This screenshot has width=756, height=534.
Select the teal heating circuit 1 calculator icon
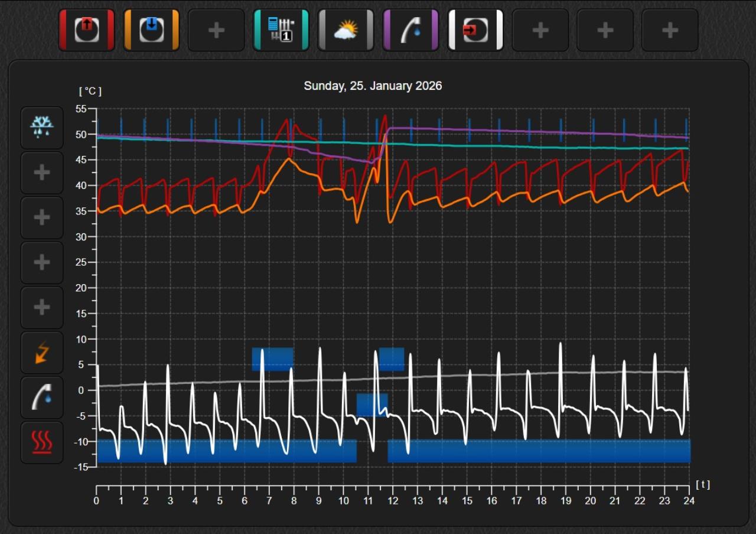pyautogui.click(x=281, y=30)
